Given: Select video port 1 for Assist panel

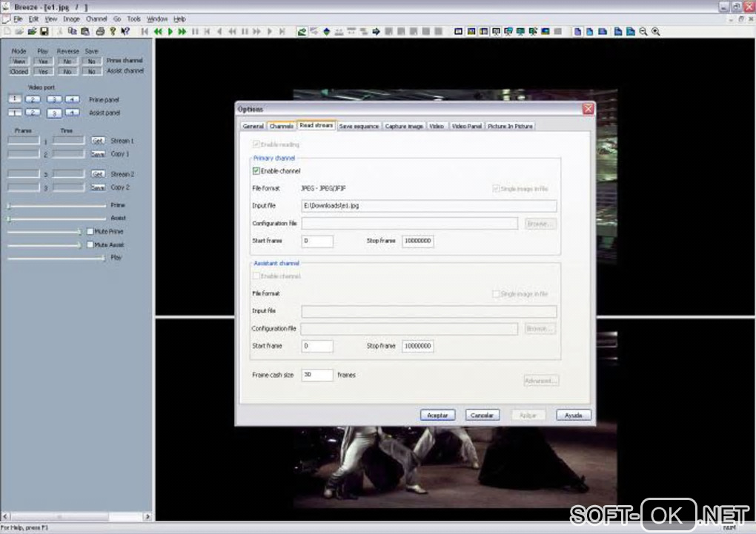Looking at the screenshot, I should 15,113.
